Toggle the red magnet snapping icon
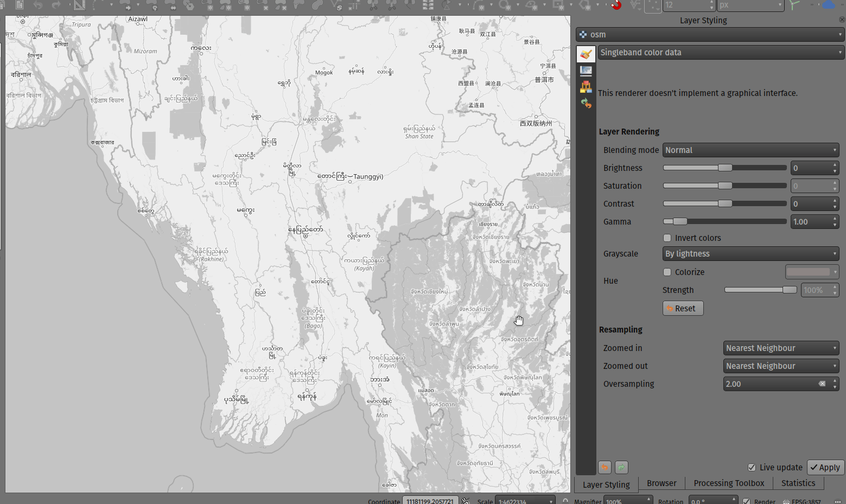The width and height of the screenshot is (846, 504). [x=616, y=5]
